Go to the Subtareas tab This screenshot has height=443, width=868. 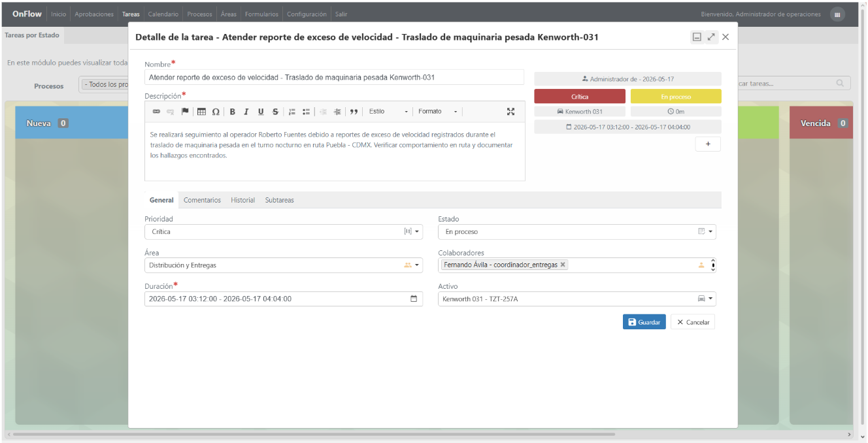[279, 200]
